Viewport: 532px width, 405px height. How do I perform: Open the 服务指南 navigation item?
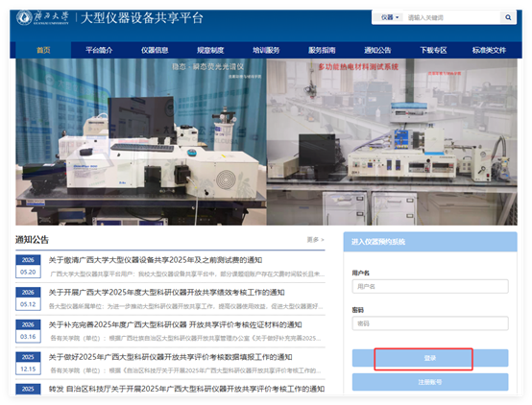click(x=322, y=50)
